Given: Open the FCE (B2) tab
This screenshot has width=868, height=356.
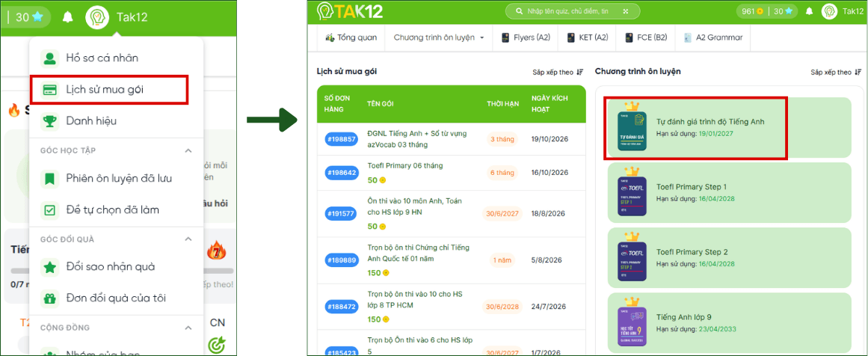Looking at the screenshot, I should click(645, 37).
